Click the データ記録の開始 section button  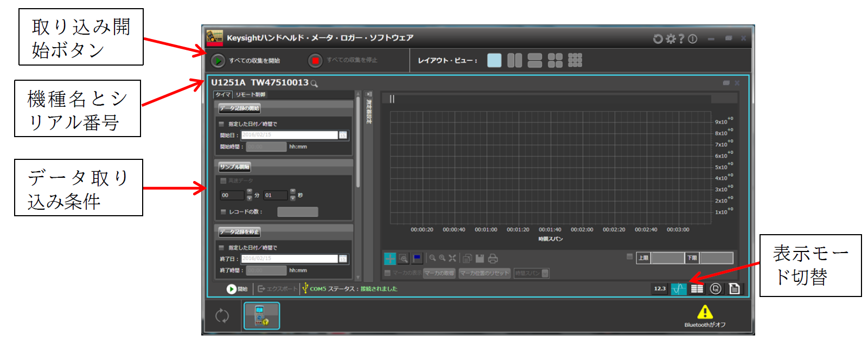(x=240, y=108)
